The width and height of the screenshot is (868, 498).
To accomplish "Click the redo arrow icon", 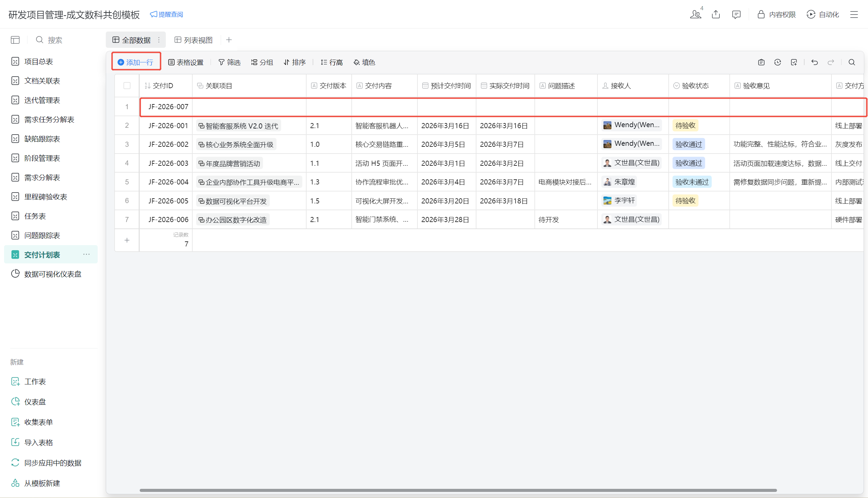I will coord(830,62).
